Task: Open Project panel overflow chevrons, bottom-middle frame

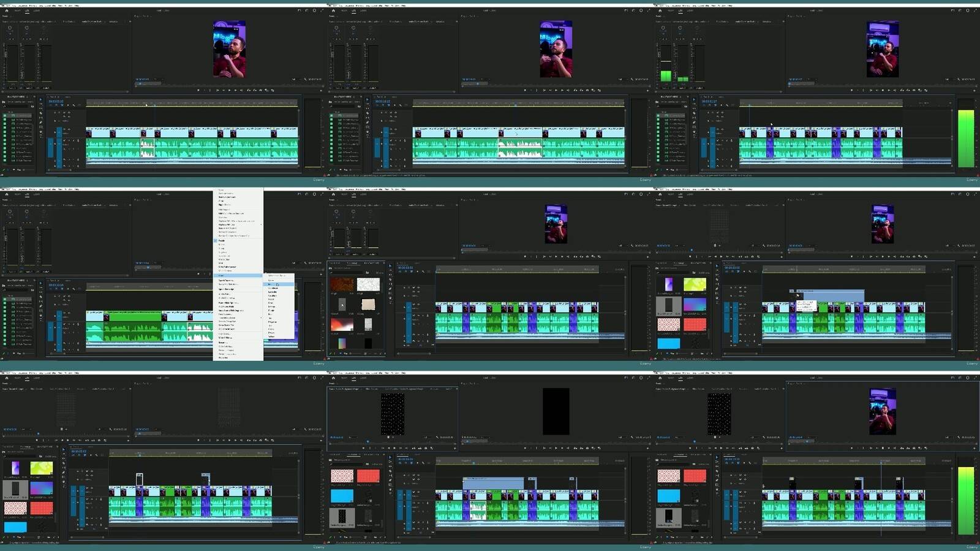Action: coord(383,454)
